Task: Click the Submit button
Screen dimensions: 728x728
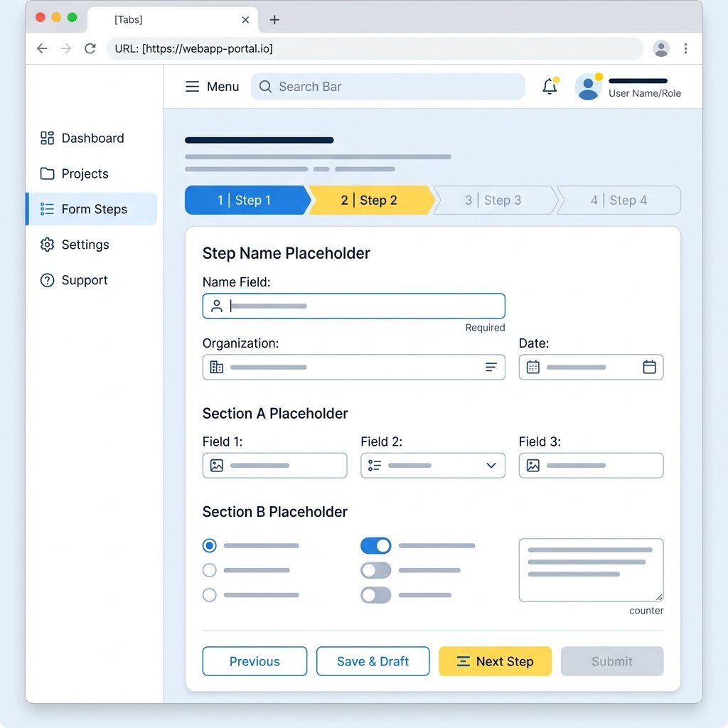Action: (x=612, y=661)
